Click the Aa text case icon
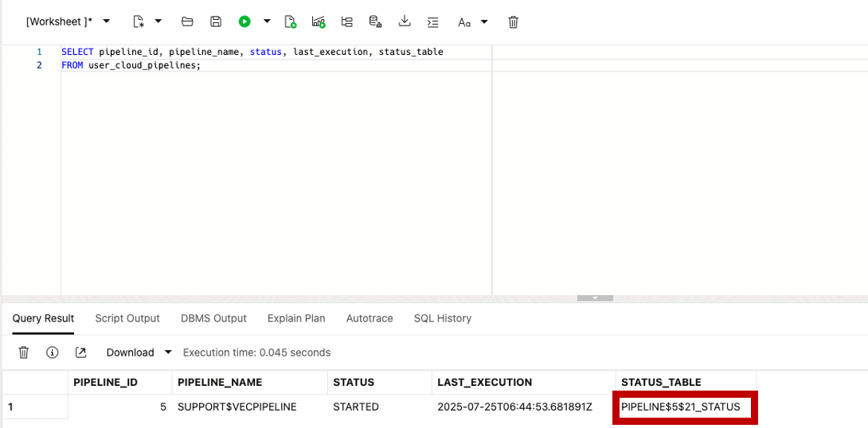 464,22
